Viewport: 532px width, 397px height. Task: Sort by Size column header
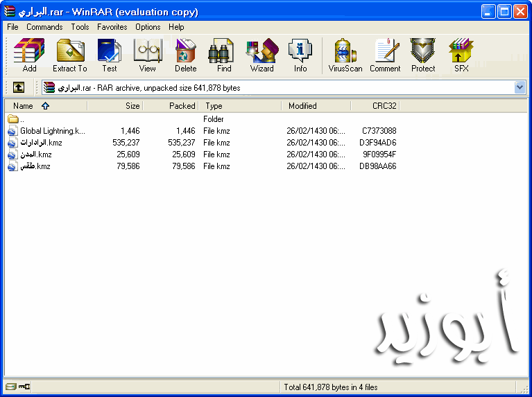pos(115,106)
